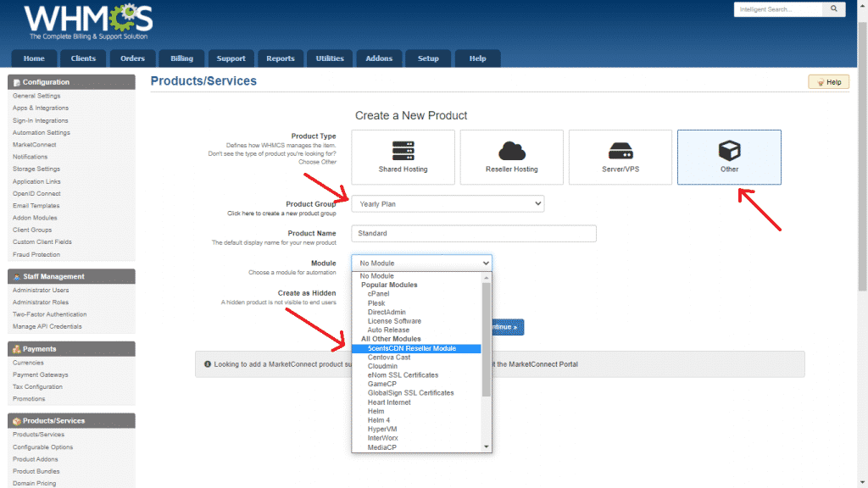The width and height of the screenshot is (868, 488).
Task: Open General Settings in sidebar
Action: tap(36, 96)
